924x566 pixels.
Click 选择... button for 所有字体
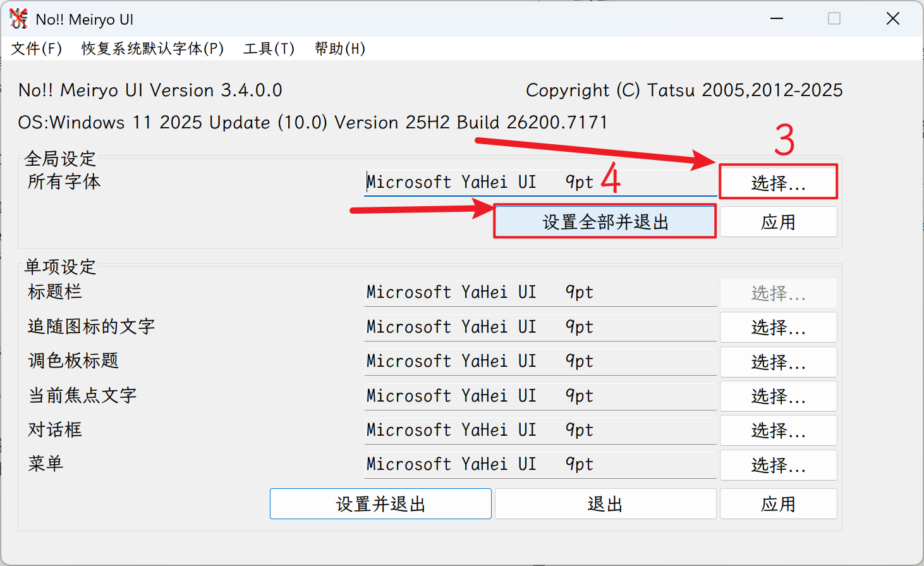click(x=778, y=183)
